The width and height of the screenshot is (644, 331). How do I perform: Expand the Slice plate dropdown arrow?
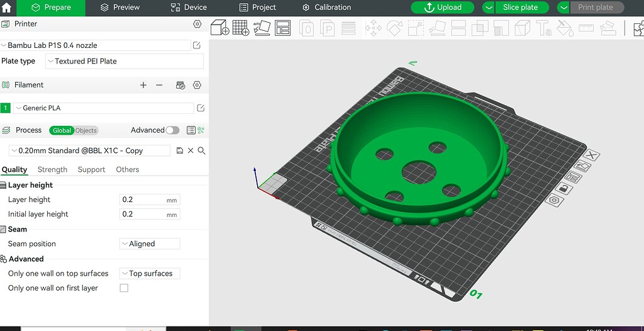pos(488,8)
